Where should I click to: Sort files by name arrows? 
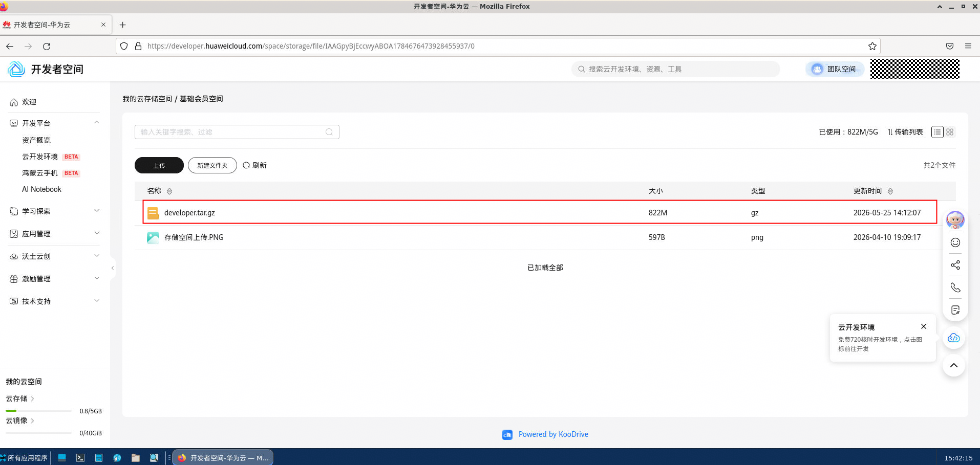tap(169, 191)
